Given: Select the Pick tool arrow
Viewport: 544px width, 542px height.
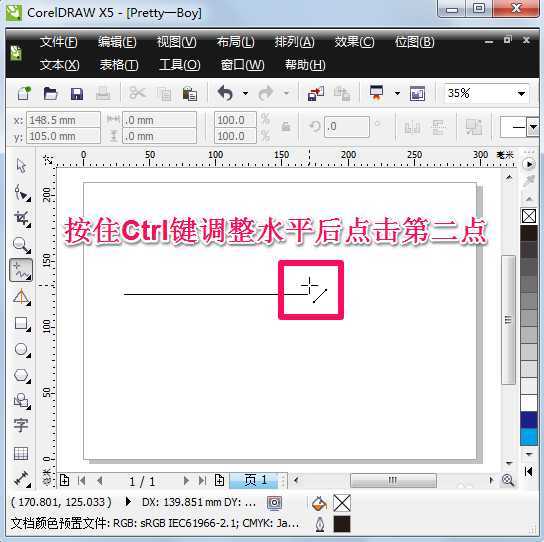Looking at the screenshot, I should tap(21, 166).
